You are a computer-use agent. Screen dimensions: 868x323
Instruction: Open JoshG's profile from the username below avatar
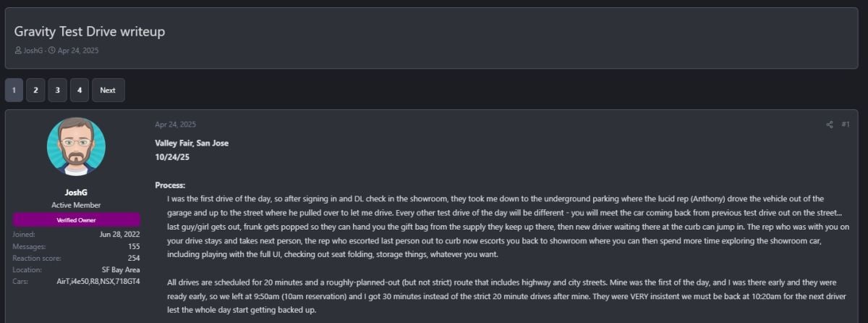click(x=76, y=193)
